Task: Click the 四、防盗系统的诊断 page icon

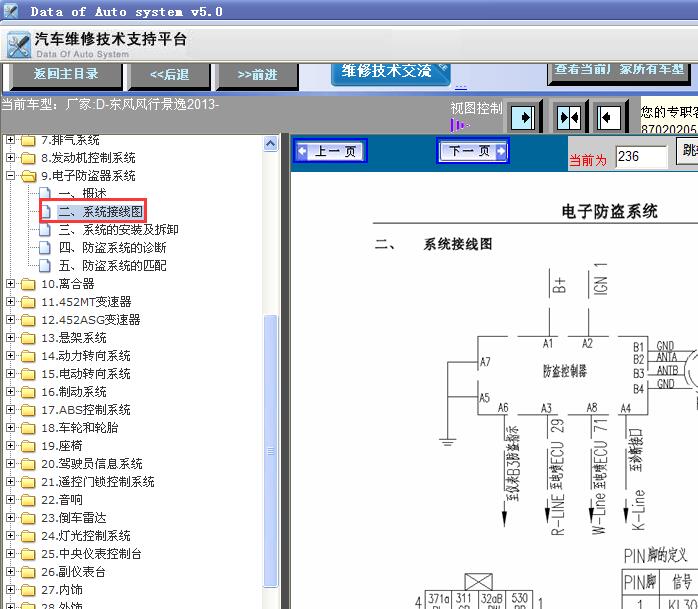Action: click(45, 248)
